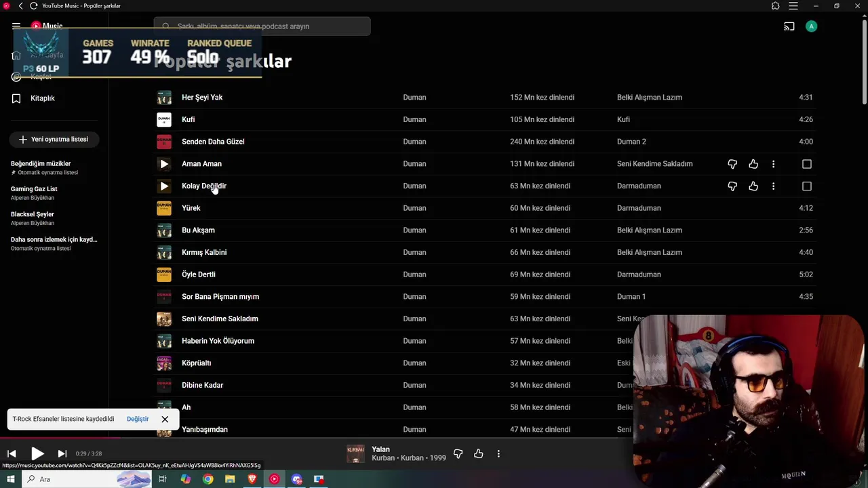Open File Explorer from the taskbar
868x488 pixels.
click(230, 479)
